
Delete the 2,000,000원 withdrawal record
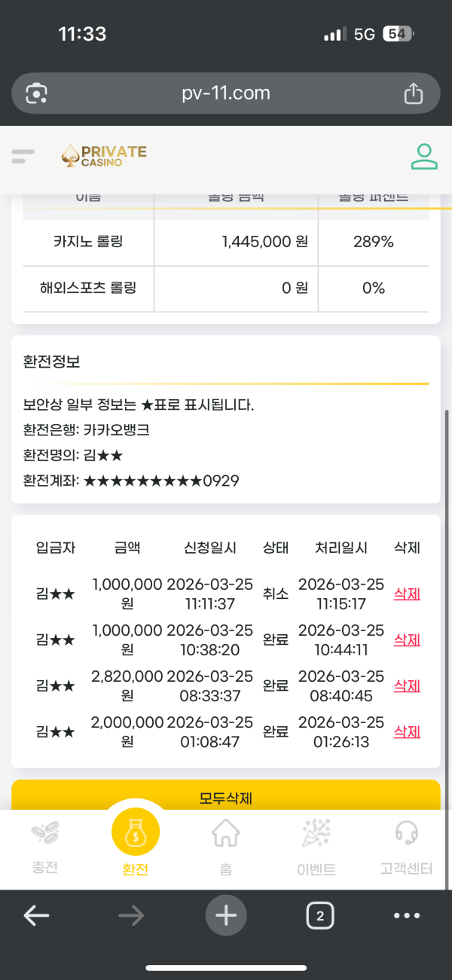pos(407,731)
